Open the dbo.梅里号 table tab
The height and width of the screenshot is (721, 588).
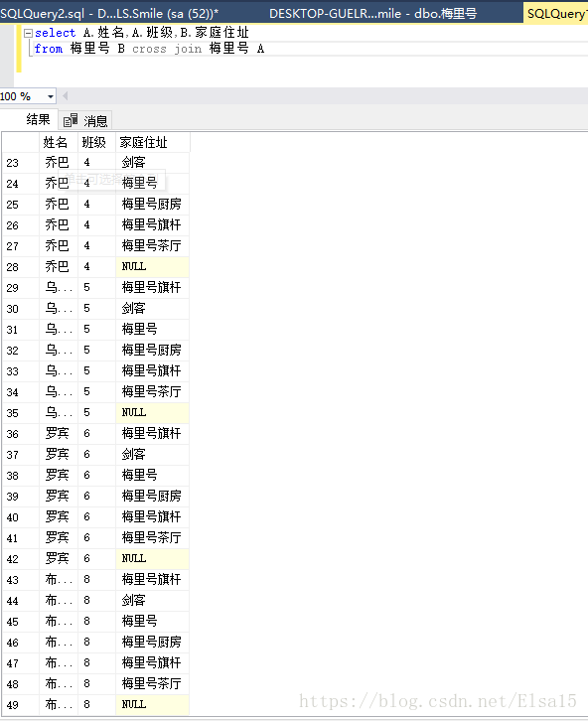[x=372, y=13]
